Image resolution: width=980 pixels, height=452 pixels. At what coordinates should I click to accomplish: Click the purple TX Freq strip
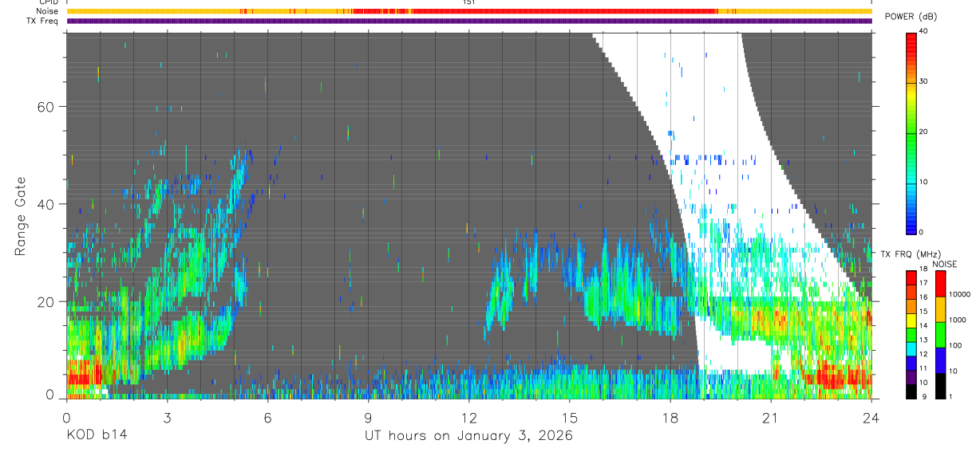pos(468,21)
